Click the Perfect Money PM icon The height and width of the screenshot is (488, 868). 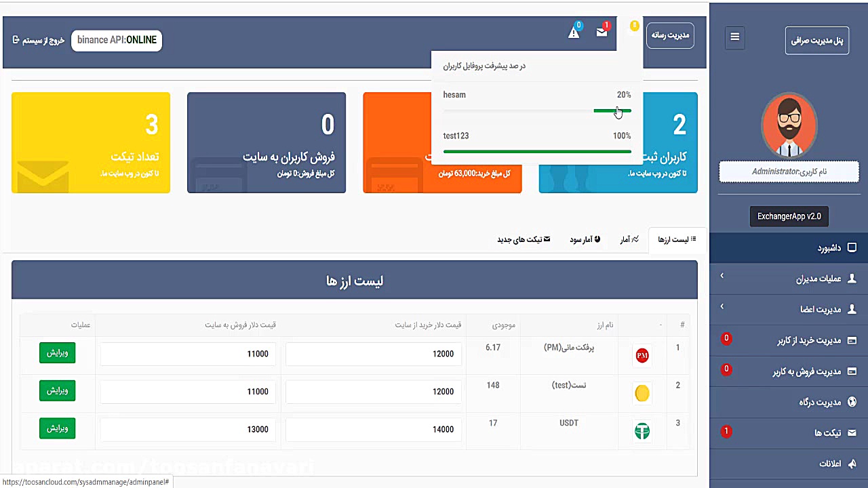pyautogui.click(x=642, y=355)
